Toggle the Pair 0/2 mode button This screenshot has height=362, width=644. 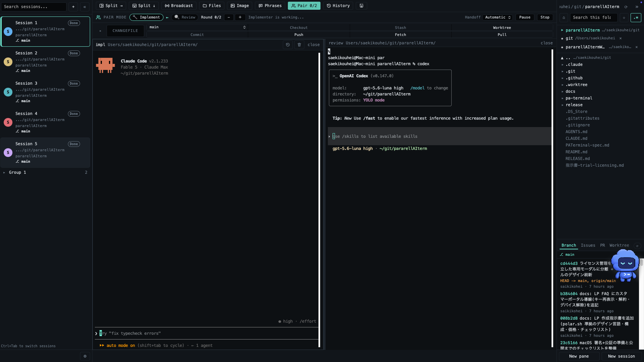pos(304,6)
